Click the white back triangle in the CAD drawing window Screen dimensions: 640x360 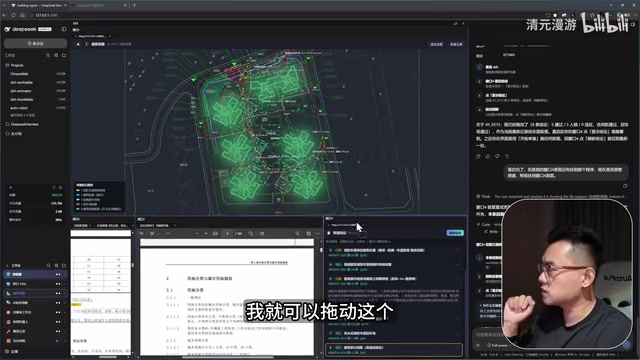78,44
